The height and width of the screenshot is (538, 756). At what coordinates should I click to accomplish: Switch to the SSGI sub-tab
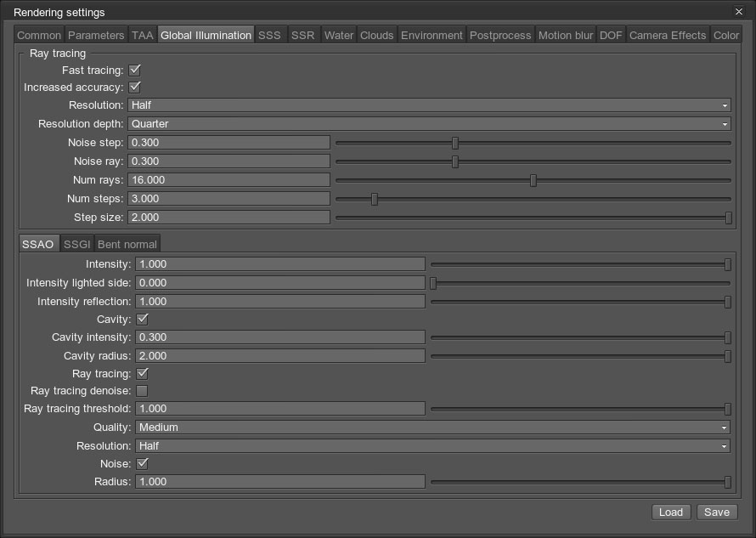77,245
